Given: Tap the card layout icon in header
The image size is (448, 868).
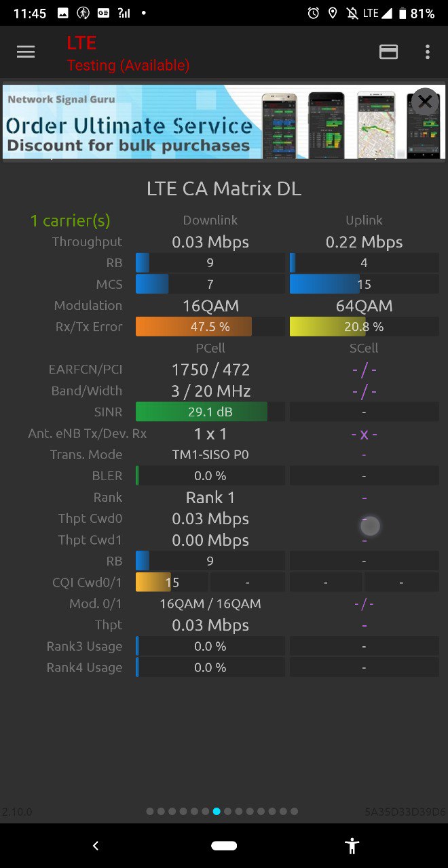Looking at the screenshot, I should [x=388, y=52].
